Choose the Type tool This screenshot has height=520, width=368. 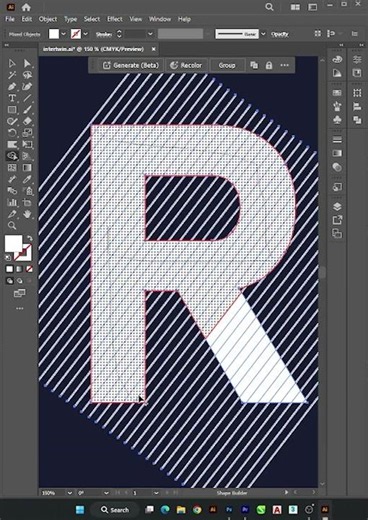point(12,98)
